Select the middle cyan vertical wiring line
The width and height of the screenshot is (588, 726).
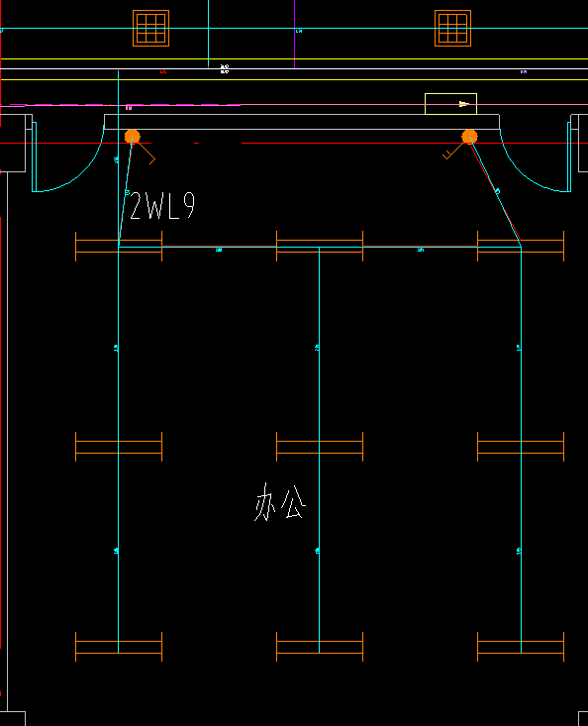point(319,450)
